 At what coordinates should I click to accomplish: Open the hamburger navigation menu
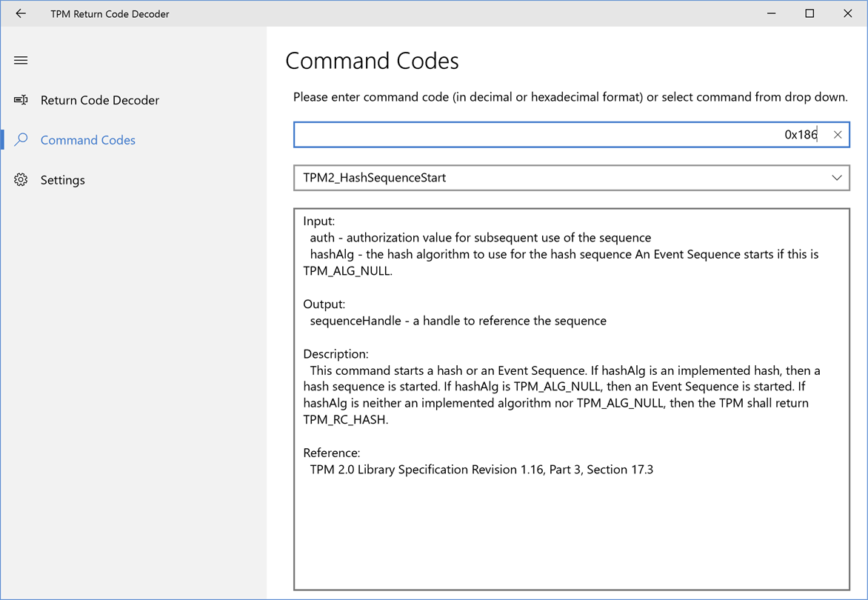[x=21, y=60]
